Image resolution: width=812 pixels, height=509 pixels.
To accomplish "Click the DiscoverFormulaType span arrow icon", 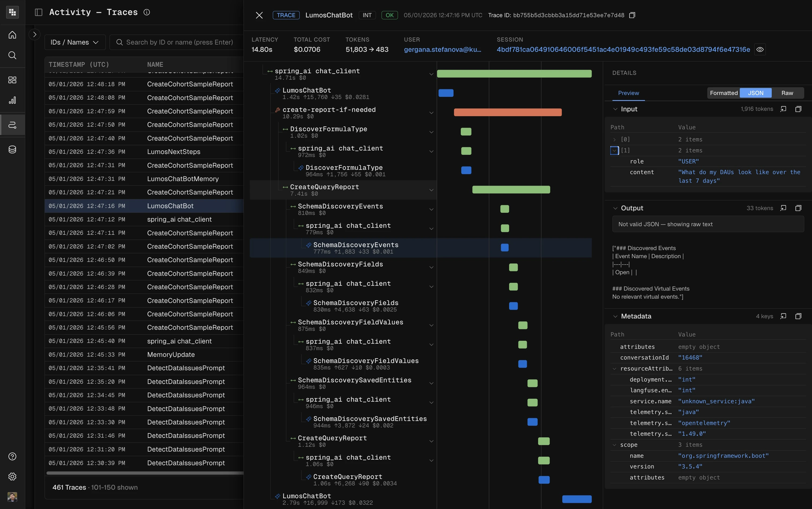I will pyautogui.click(x=285, y=129).
